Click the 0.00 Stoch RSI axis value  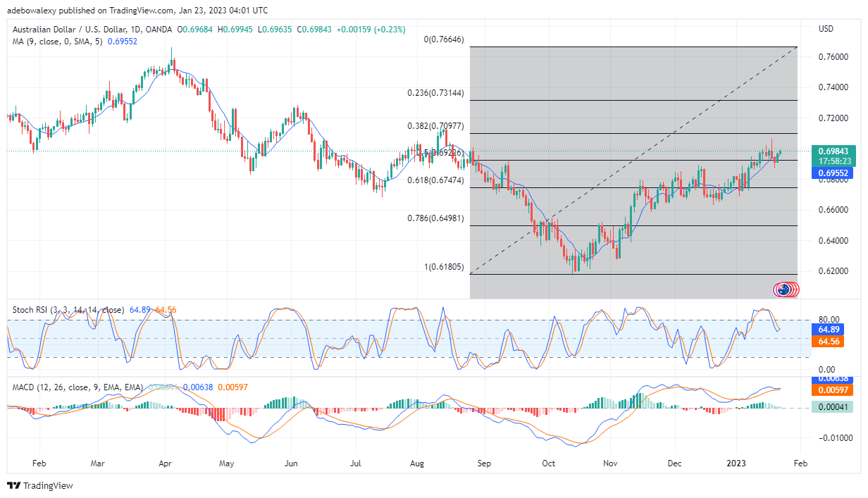(826, 369)
